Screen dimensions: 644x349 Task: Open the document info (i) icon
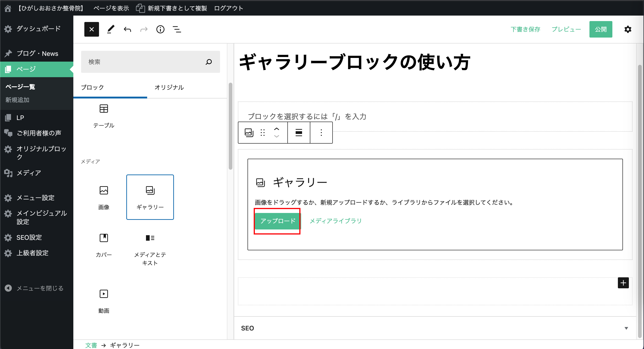tap(160, 30)
